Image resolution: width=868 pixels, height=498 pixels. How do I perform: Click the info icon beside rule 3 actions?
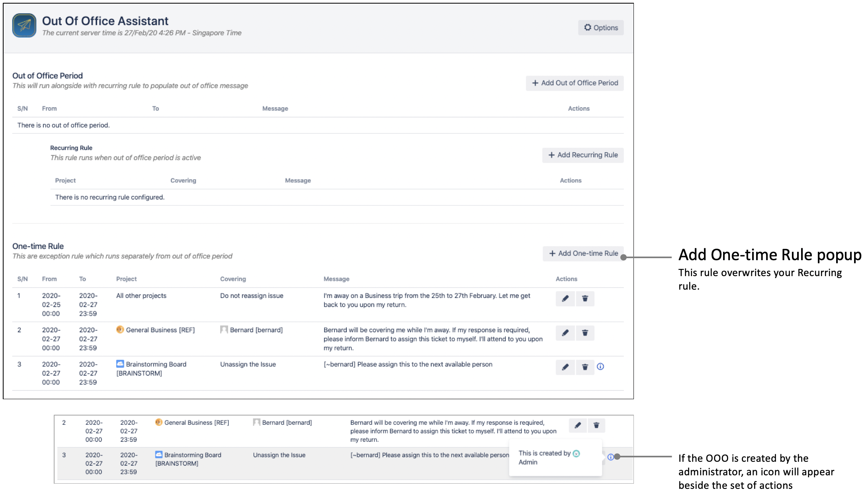click(x=600, y=367)
